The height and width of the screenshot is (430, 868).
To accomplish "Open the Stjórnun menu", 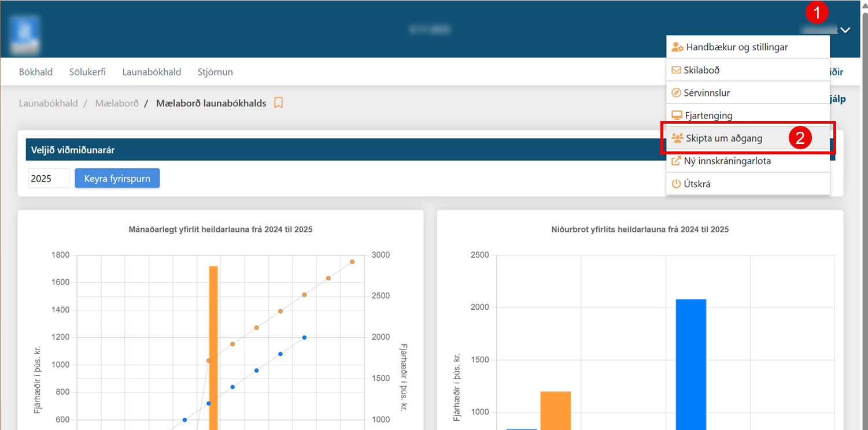I will [215, 72].
